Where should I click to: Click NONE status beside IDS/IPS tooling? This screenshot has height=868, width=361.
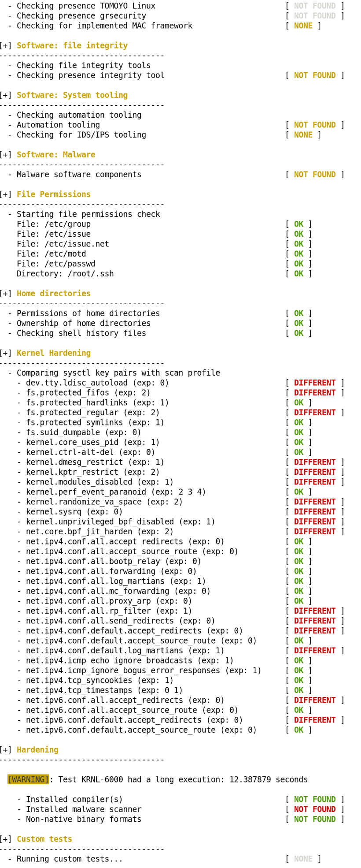pyautogui.click(x=303, y=135)
